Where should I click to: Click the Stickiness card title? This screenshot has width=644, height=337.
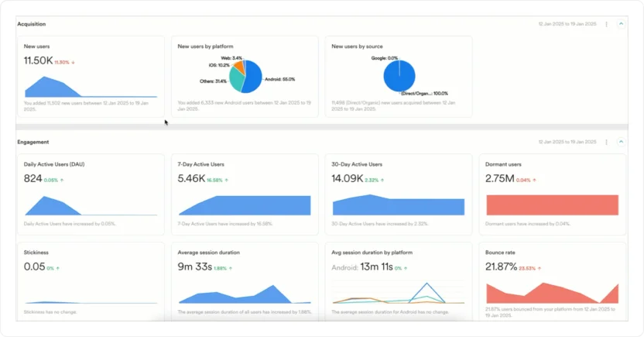click(36, 253)
